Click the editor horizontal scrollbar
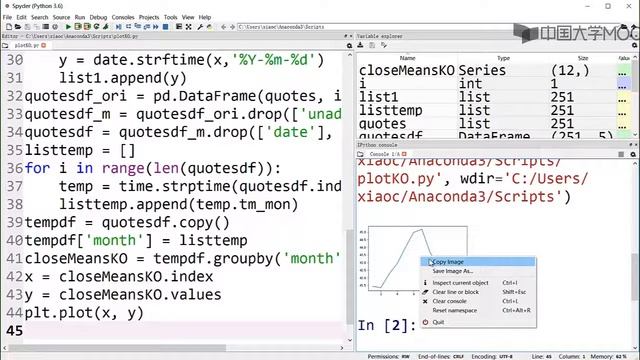The image size is (640, 360). 117,348
